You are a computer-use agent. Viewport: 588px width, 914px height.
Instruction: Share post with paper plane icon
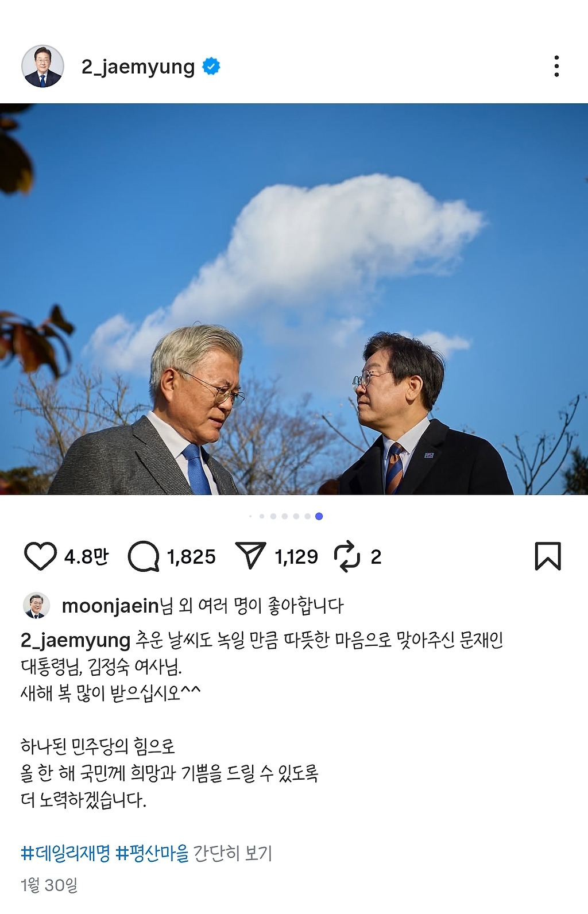pos(250,556)
